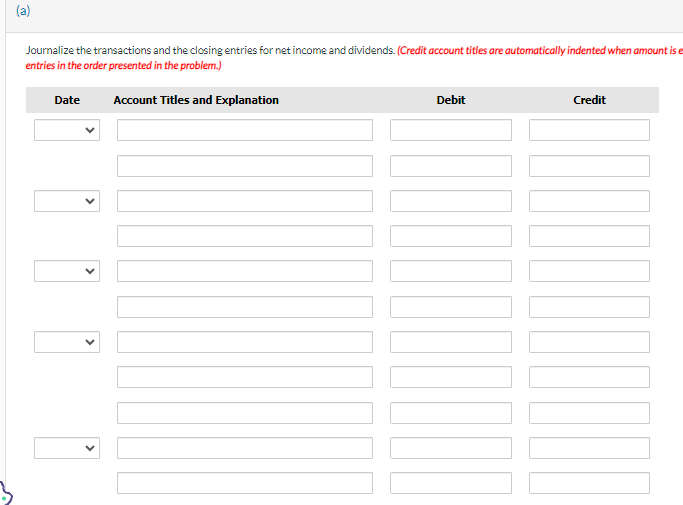Open the third Date dropdown
683x505 pixels.
pyautogui.click(x=67, y=271)
